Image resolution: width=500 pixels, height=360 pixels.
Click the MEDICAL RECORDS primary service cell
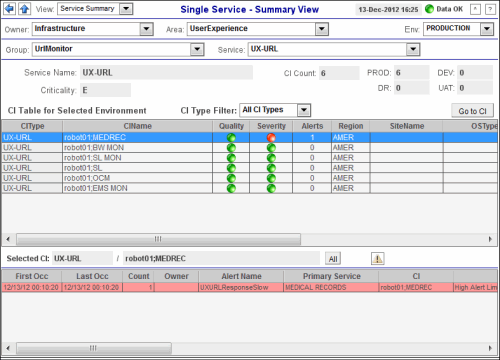click(331, 287)
